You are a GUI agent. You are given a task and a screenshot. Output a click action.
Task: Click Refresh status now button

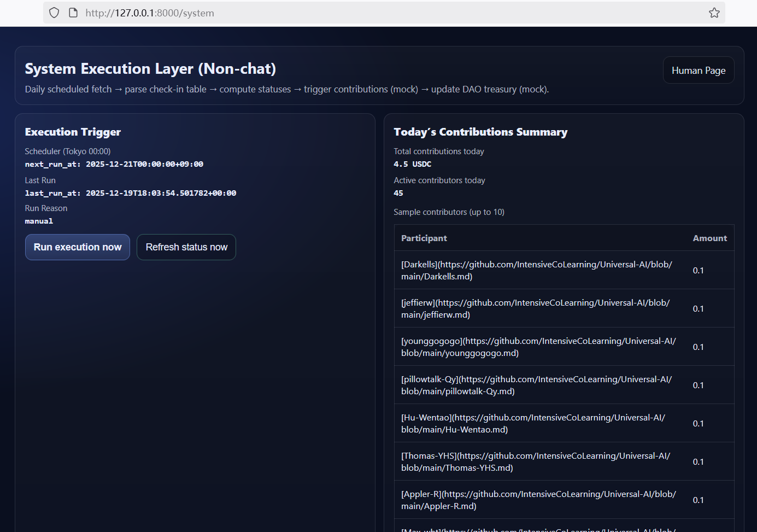pyautogui.click(x=186, y=247)
